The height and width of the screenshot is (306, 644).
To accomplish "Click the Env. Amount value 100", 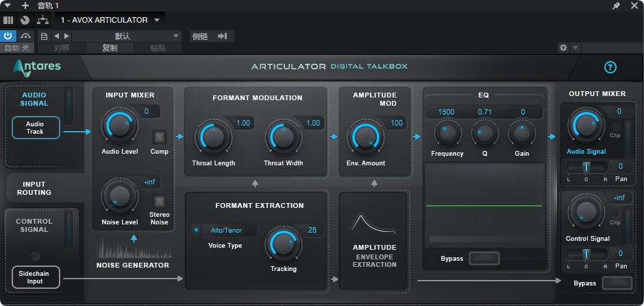I will [x=395, y=123].
